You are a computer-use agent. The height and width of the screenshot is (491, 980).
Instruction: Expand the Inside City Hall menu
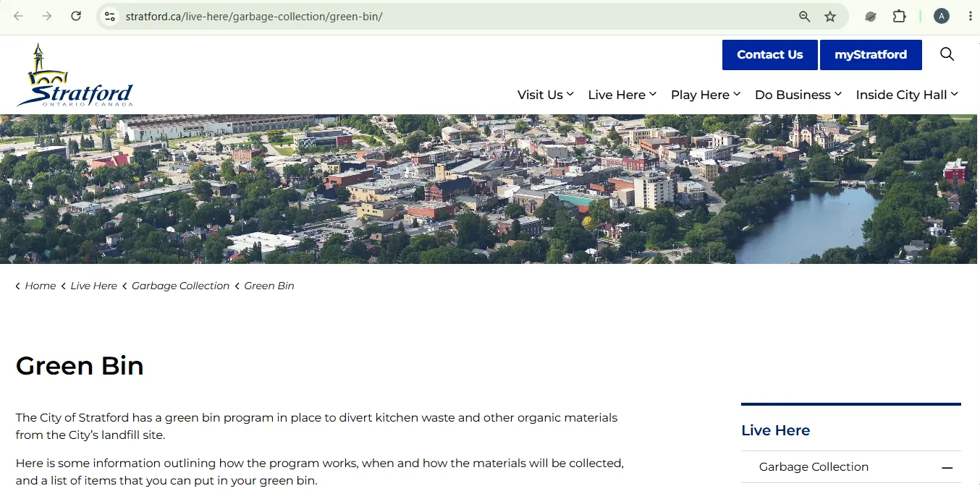907,95
